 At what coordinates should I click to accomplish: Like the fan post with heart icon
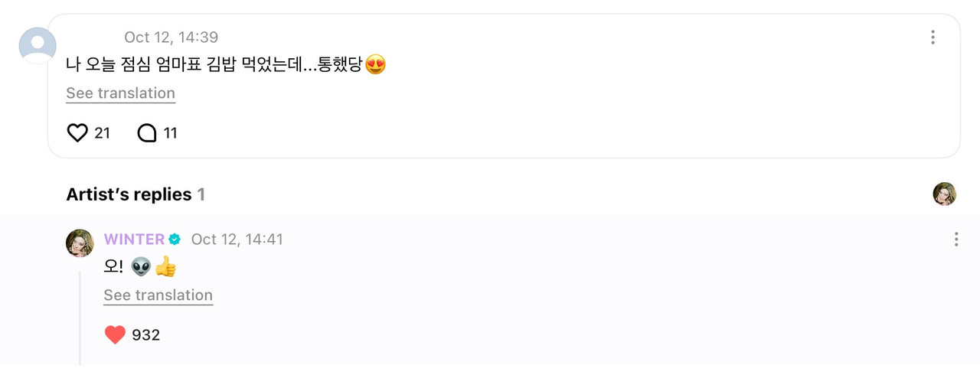tap(77, 133)
